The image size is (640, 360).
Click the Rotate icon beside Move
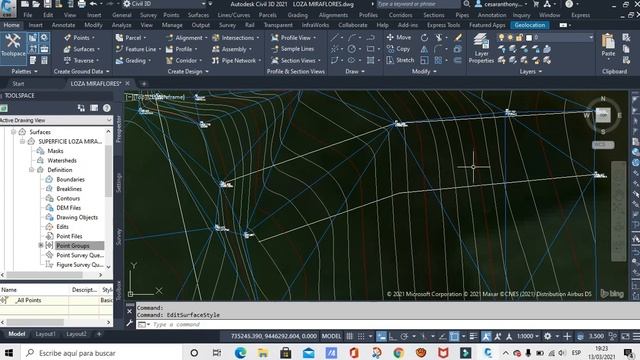[x=424, y=38]
